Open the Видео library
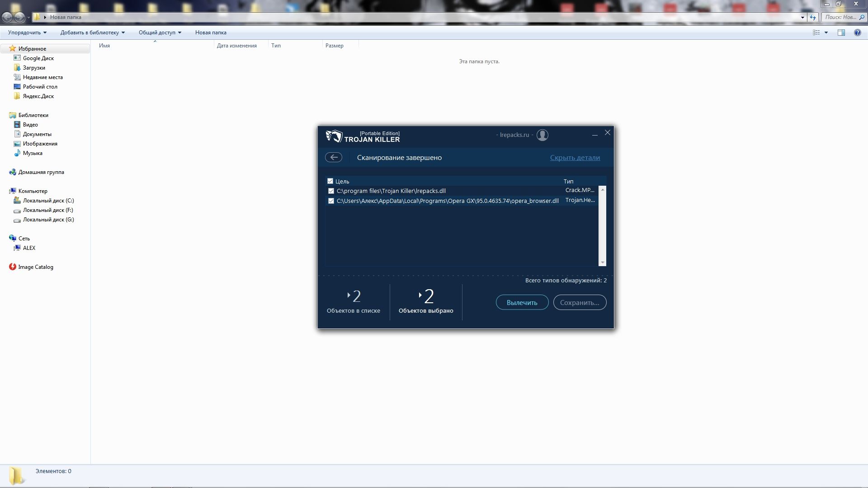Viewport: 868px width, 488px height. (30, 125)
